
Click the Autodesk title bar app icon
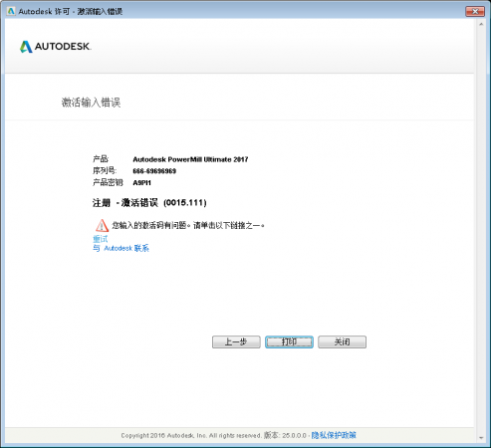[x=11, y=11]
